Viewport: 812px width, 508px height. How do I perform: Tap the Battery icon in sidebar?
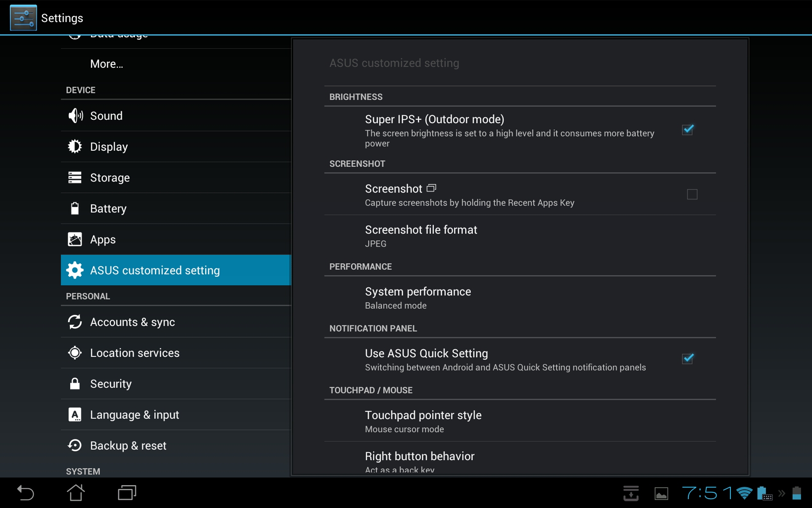[75, 208]
